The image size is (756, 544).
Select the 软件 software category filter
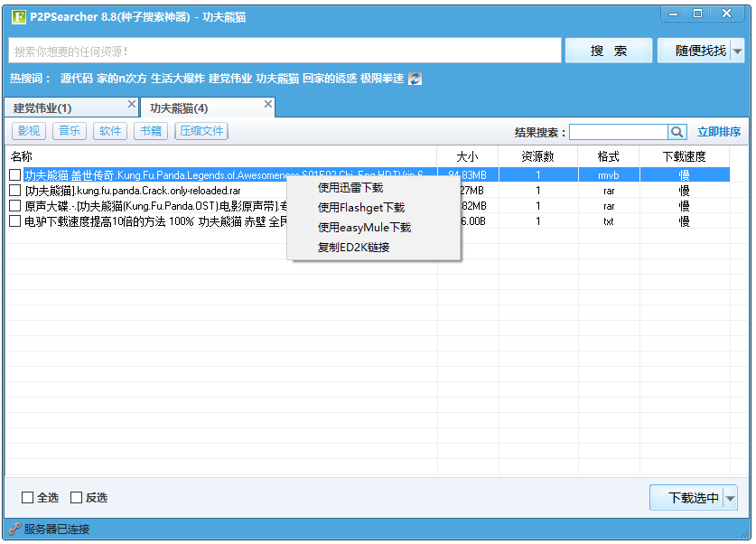[109, 131]
